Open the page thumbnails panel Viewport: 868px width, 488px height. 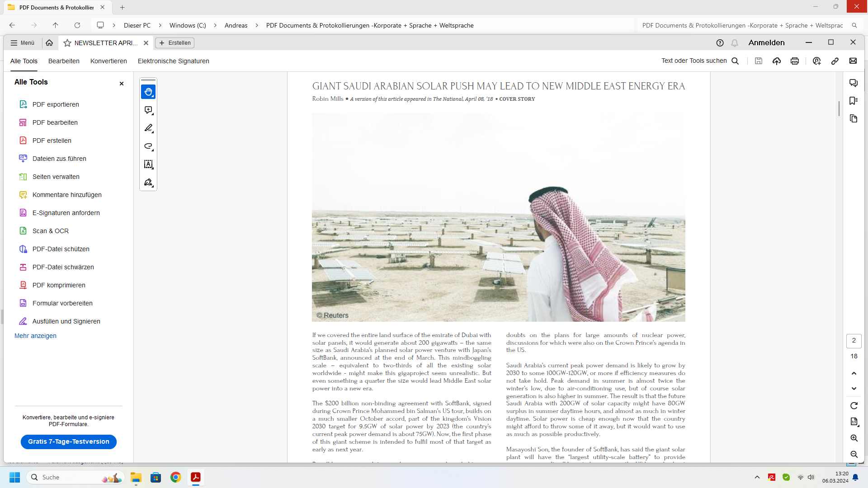point(854,118)
